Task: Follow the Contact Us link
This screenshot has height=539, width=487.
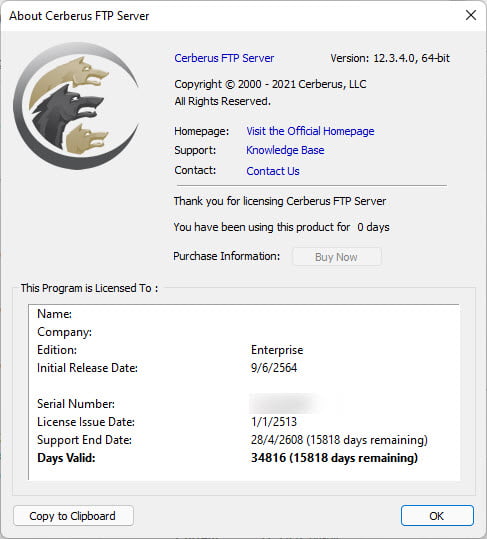Action: tap(273, 171)
